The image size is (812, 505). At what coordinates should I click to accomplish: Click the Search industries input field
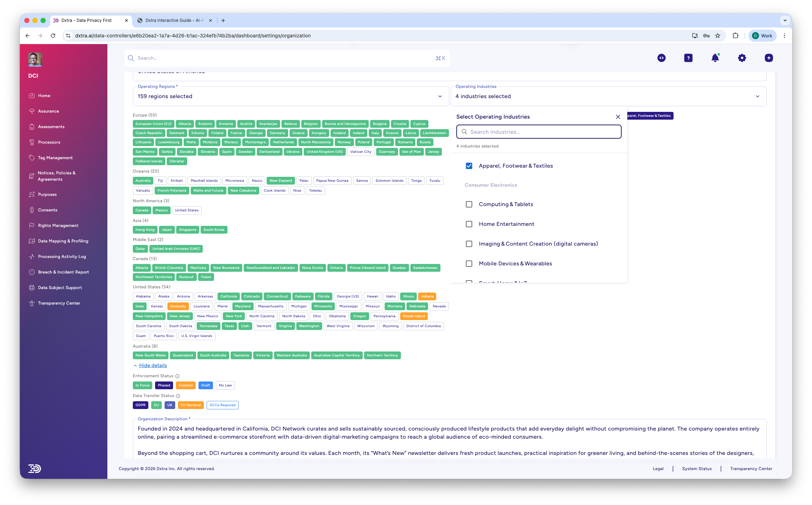point(539,132)
